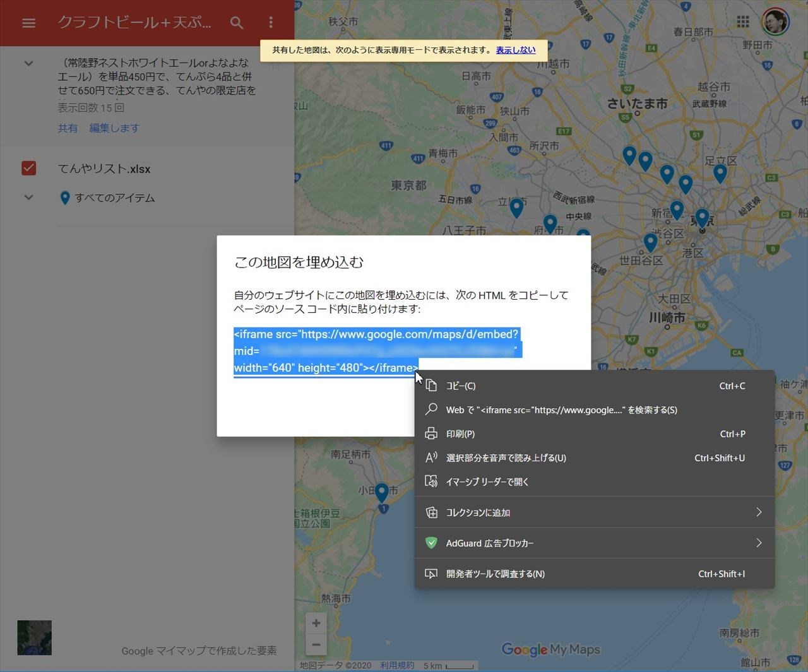The height and width of the screenshot is (672, 808).
Task: Click the map pin near 府中
Action: [x=550, y=224]
